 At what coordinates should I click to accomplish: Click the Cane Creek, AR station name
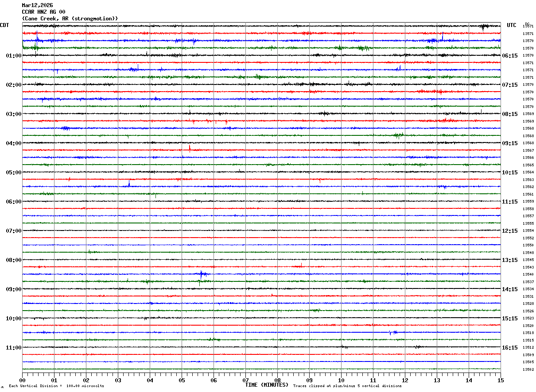point(70,19)
